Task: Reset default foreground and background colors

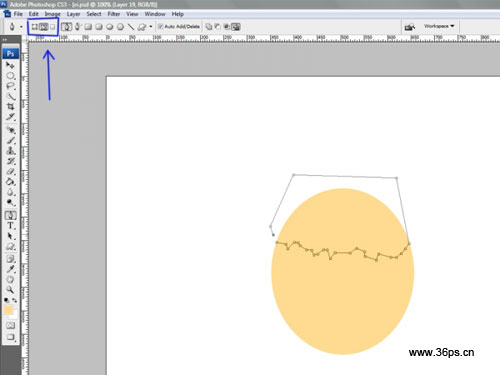Action: (x=6, y=300)
